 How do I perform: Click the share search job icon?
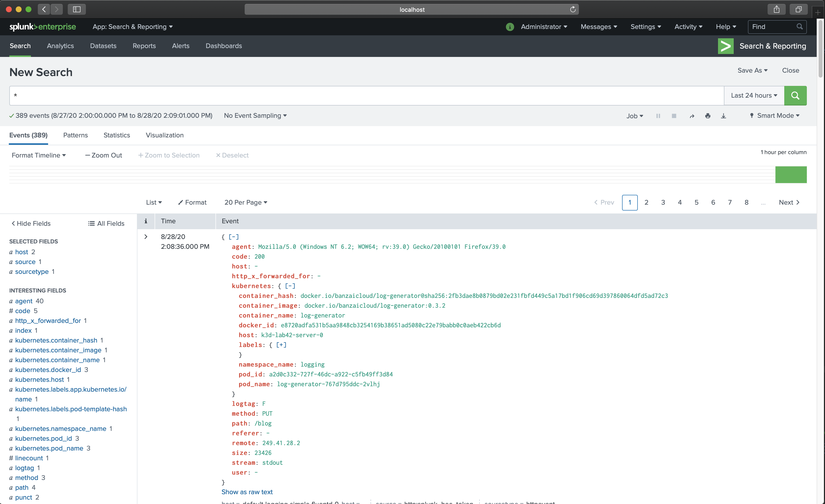point(692,116)
